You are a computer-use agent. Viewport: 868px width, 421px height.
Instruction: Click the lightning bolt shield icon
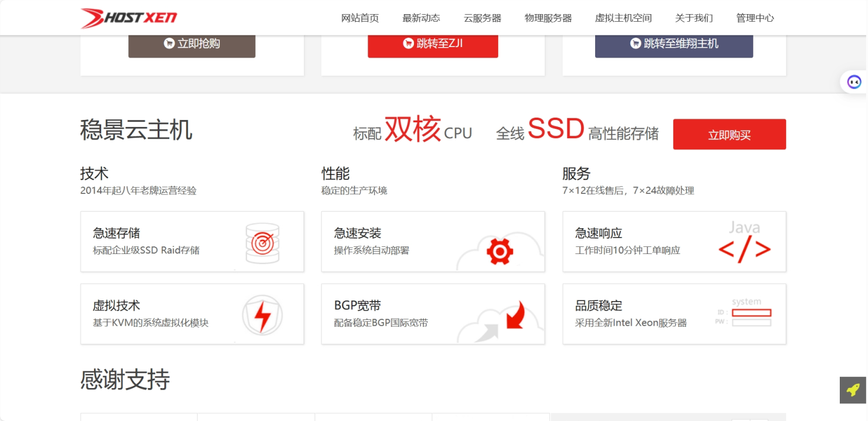tap(262, 315)
